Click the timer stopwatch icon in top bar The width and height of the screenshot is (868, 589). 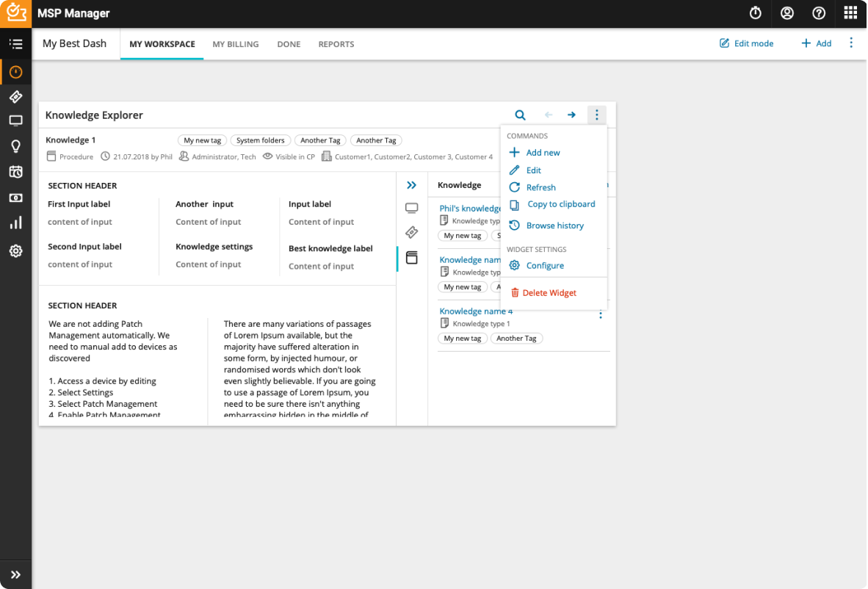point(755,12)
